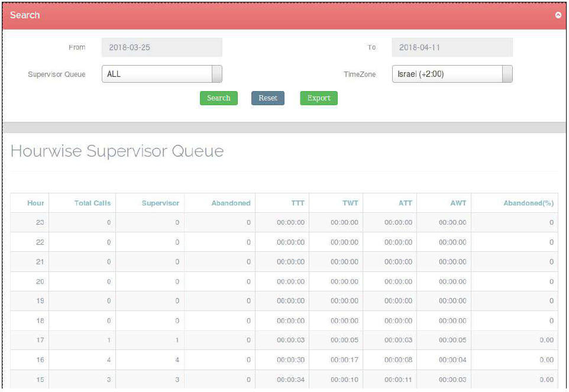Click the Abandoned(%) column header
Image resolution: width=569 pixels, height=392 pixels.
point(528,203)
